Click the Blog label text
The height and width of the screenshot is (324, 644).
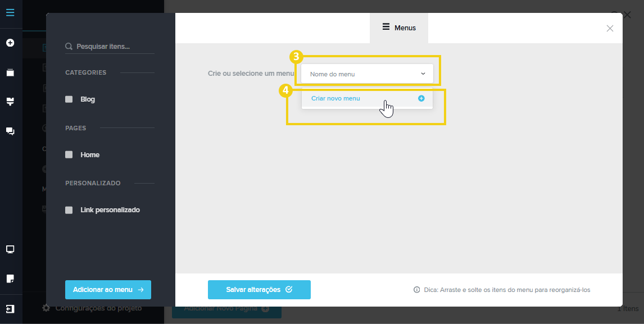pos(88,99)
